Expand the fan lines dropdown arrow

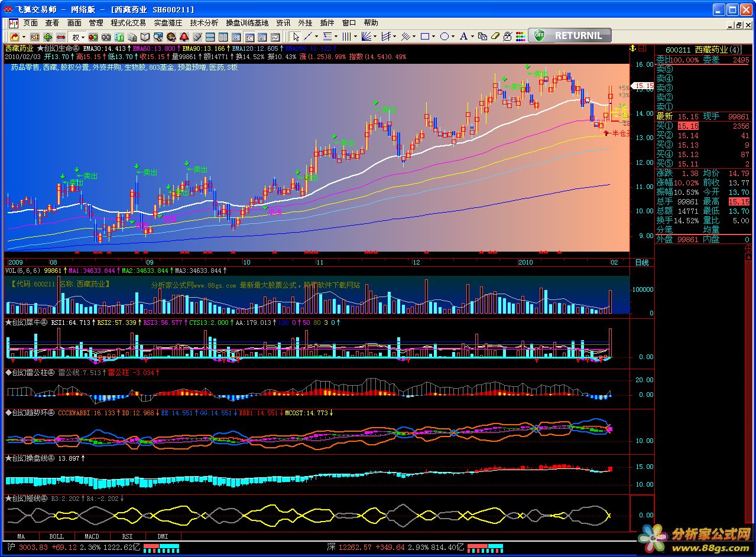[x=375, y=37]
